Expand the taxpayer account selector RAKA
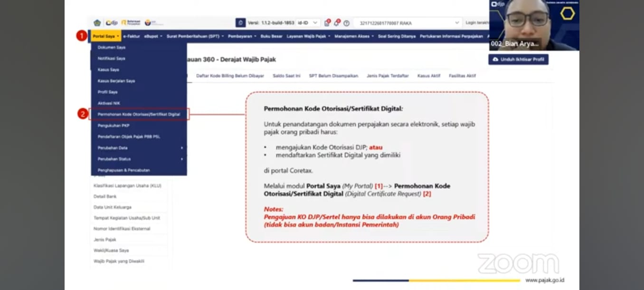Viewport: 644px width, 290px height. click(x=407, y=23)
